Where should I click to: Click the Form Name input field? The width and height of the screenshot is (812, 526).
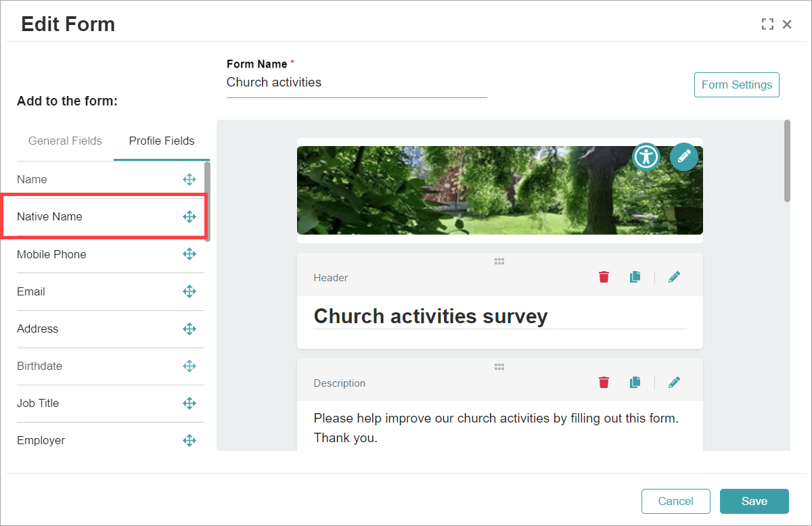(x=357, y=83)
